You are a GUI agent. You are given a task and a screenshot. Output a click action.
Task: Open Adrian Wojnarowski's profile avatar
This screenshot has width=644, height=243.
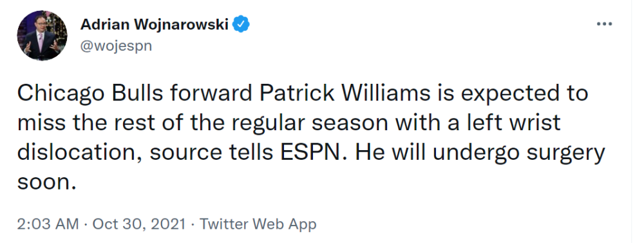click(42, 35)
